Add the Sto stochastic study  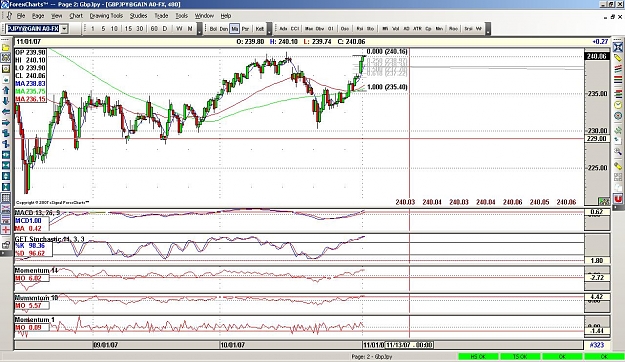[x=370, y=29]
